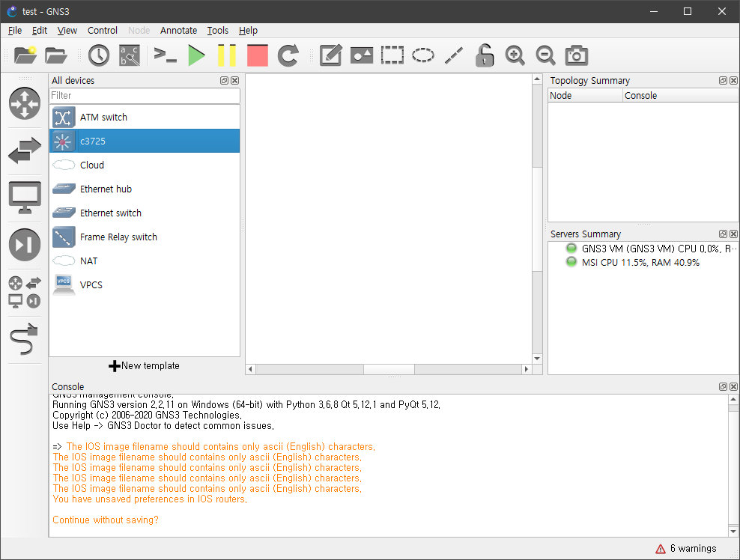The width and height of the screenshot is (740, 560).
Task: Open the 6 warnings status indicator
Action: [686, 548]
